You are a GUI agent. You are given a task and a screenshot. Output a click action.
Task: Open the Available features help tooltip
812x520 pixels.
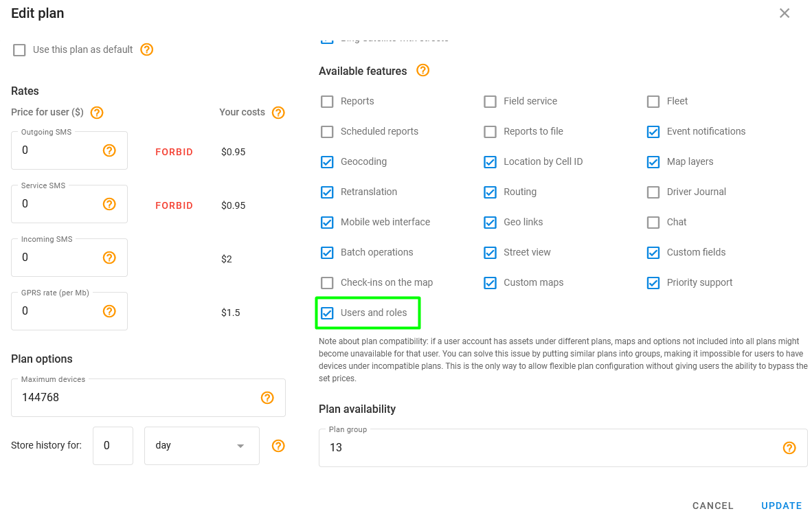422,71
